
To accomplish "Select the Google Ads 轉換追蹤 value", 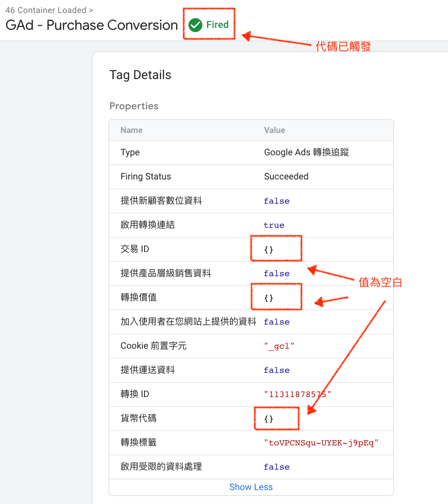I will pyautogui.click(x=306, y=153).
